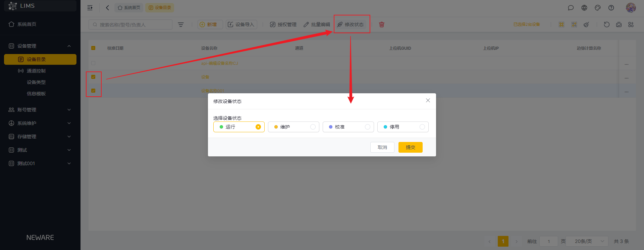The image size is (644, 250).
Task: Click the image view icon in toolbar
Action: [x=619, y=24]
